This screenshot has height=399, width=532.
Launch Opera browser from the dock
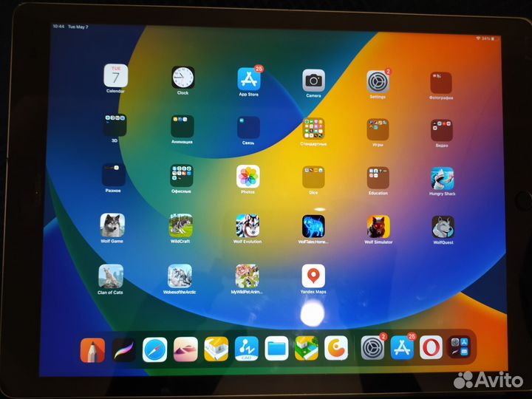[x=431, y=347]
